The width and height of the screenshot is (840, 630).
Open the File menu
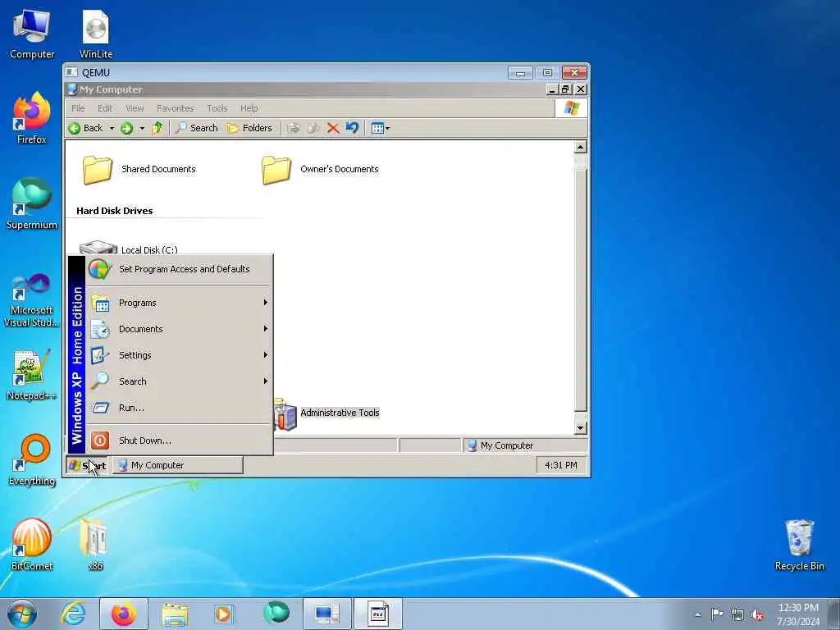tap(78, 108)
